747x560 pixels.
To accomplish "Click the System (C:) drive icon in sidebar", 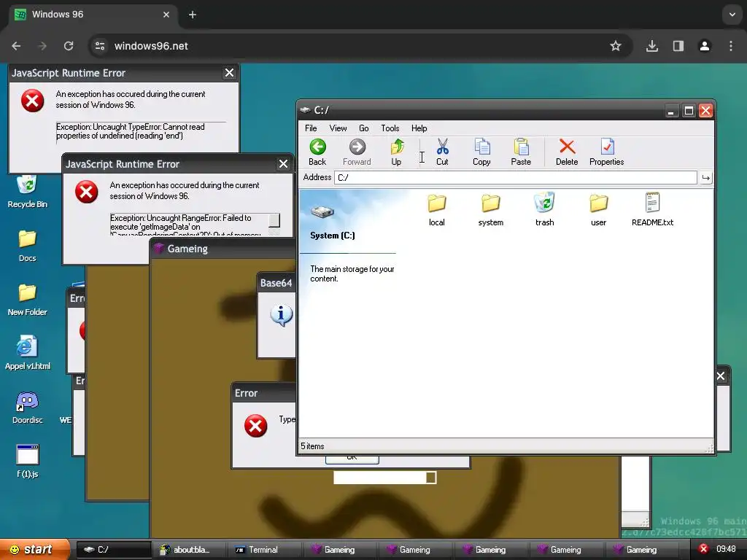I will pyautogui.click(x=322, y=211).
